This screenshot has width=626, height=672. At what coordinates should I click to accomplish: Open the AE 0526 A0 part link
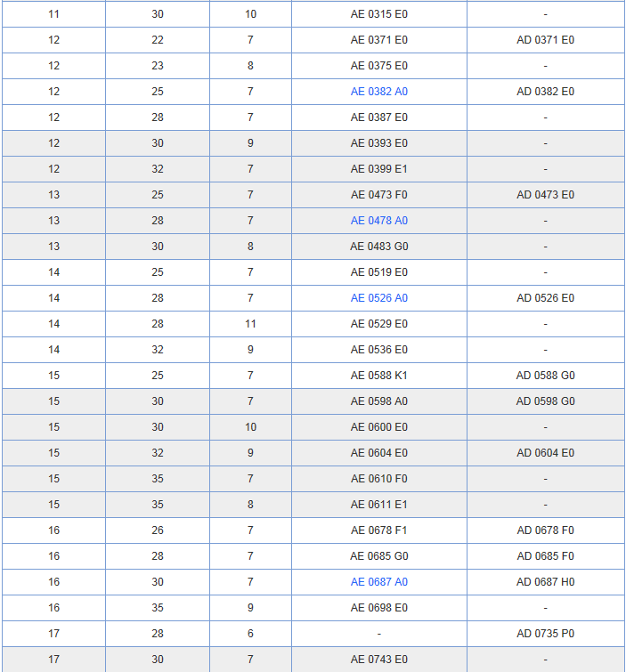(x=378, y=298)
